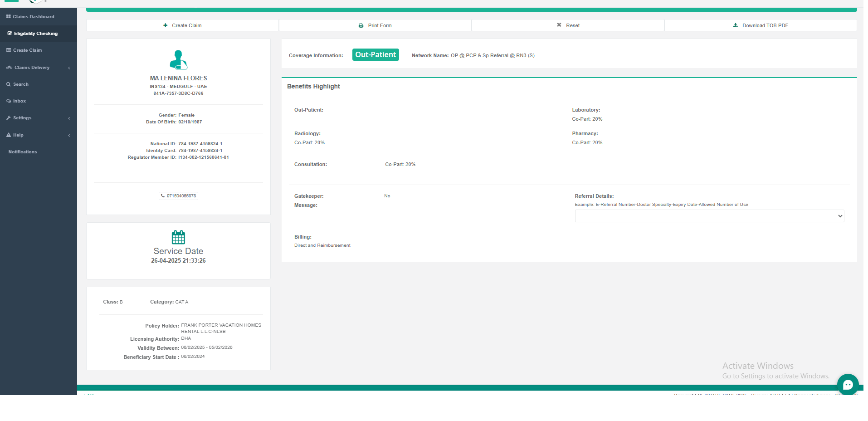Click the X icon beside Reset

(x=559, y=25)
